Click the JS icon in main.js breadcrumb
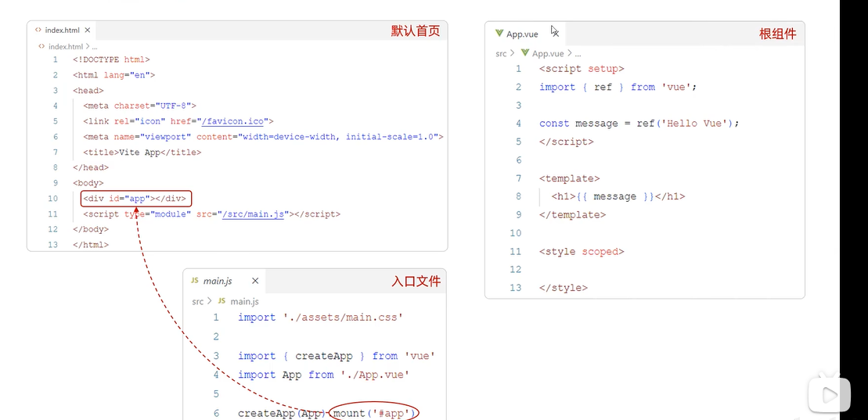This screenshot has height=420, width=868. pos(222,301)
